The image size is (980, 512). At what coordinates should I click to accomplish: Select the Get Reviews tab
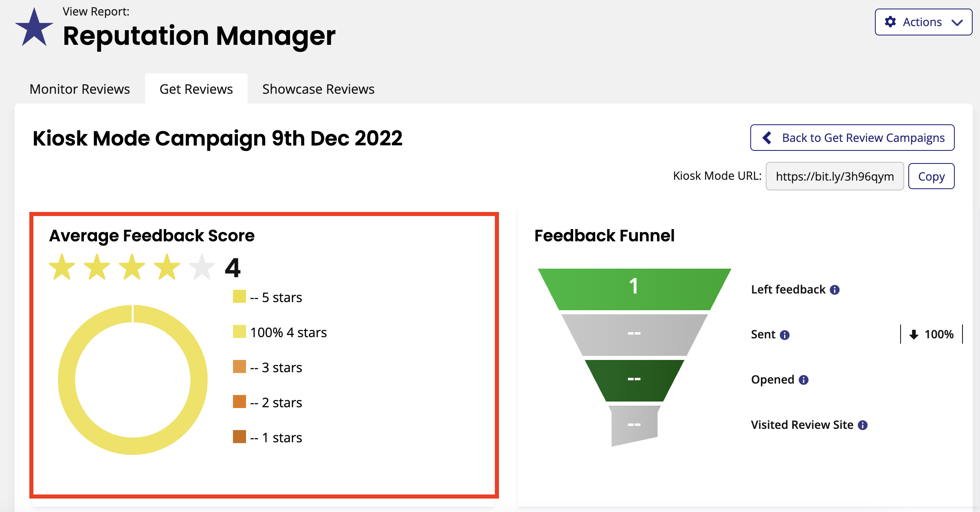coord(196,89)
